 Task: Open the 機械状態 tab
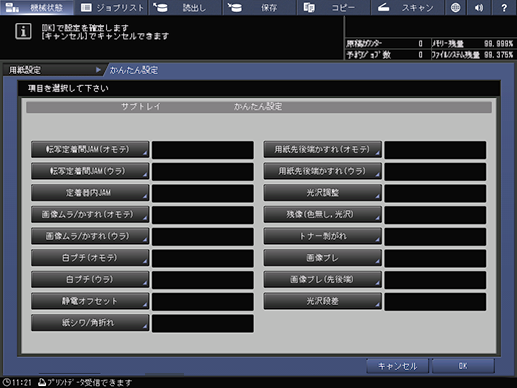37,7
